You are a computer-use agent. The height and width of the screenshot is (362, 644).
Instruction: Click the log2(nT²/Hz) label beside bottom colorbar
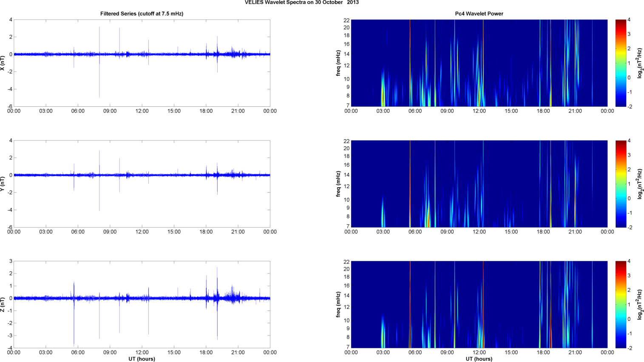coord(640,305)
